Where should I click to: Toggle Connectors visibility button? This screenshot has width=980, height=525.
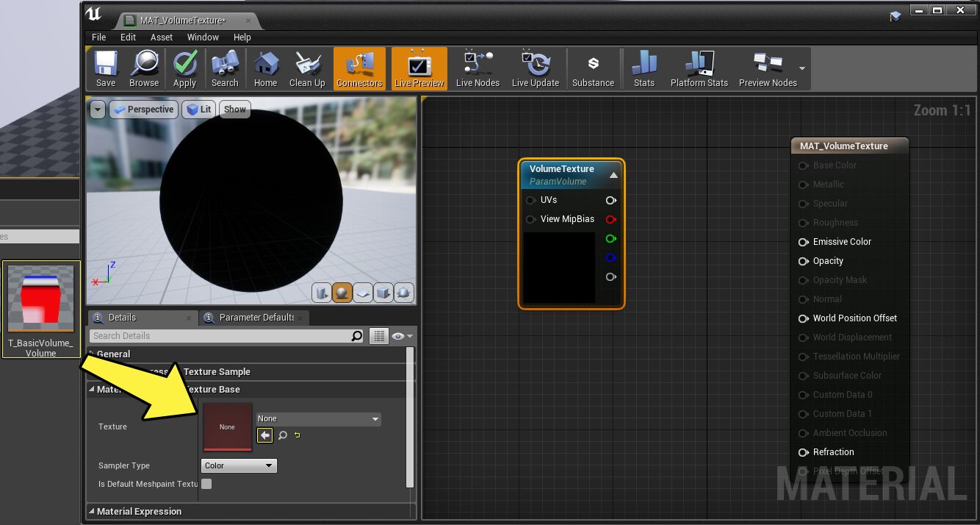coord(359,69)
